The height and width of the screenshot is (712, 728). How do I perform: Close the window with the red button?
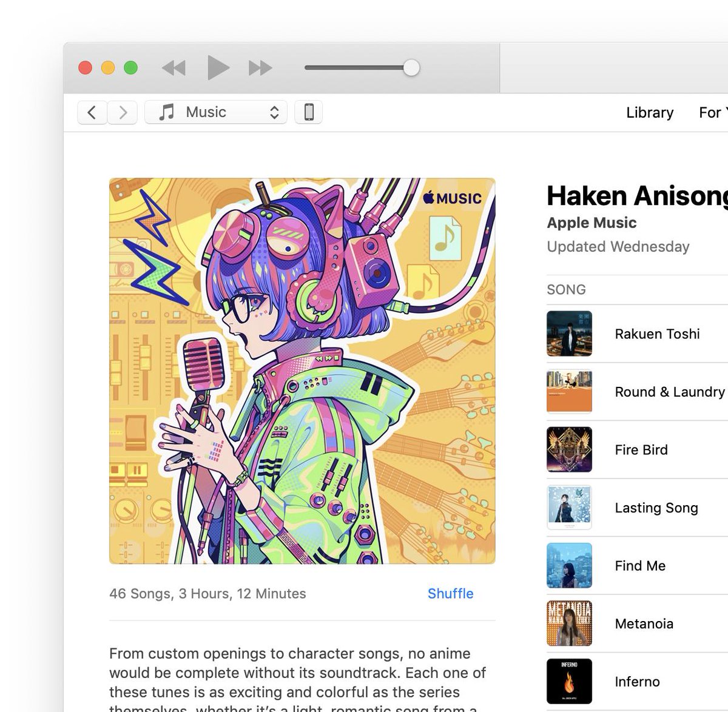click(x=86, y=68)
